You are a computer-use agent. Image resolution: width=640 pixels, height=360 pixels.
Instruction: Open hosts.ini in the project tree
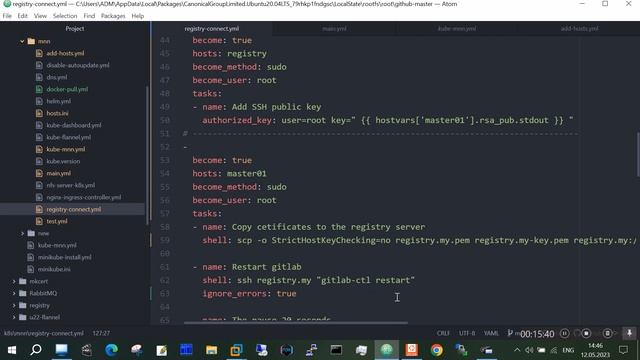57,113
